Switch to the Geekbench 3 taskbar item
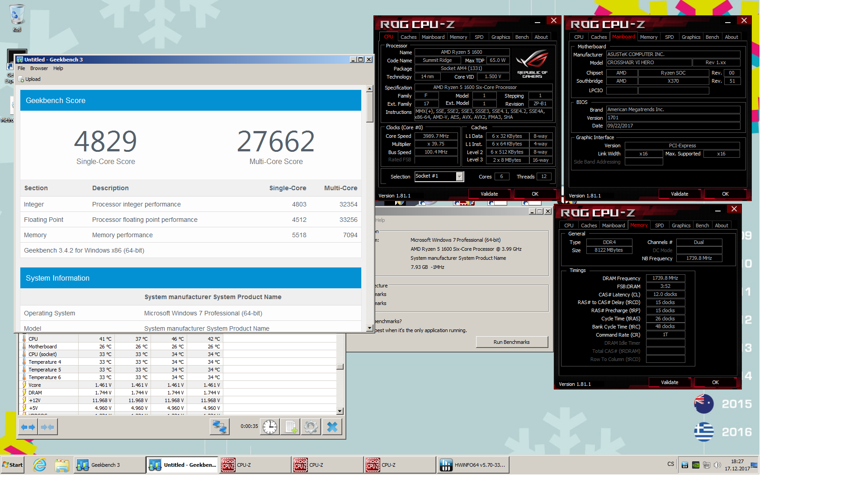The height and width of the screenshot is (488, 868). (x=110, y=465)
